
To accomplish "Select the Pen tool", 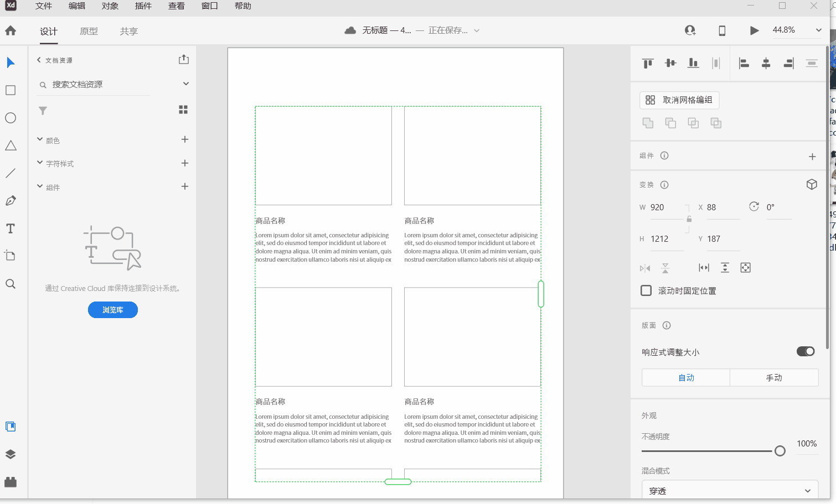I will click(10, 200).
